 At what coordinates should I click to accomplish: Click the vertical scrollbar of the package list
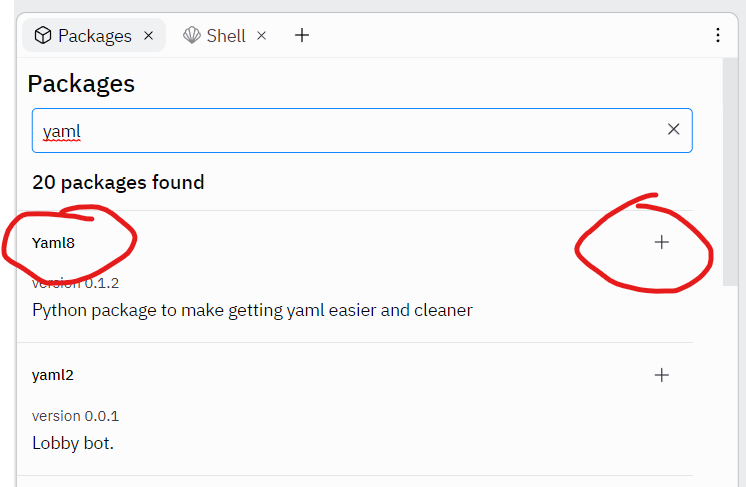pos(731,170)
